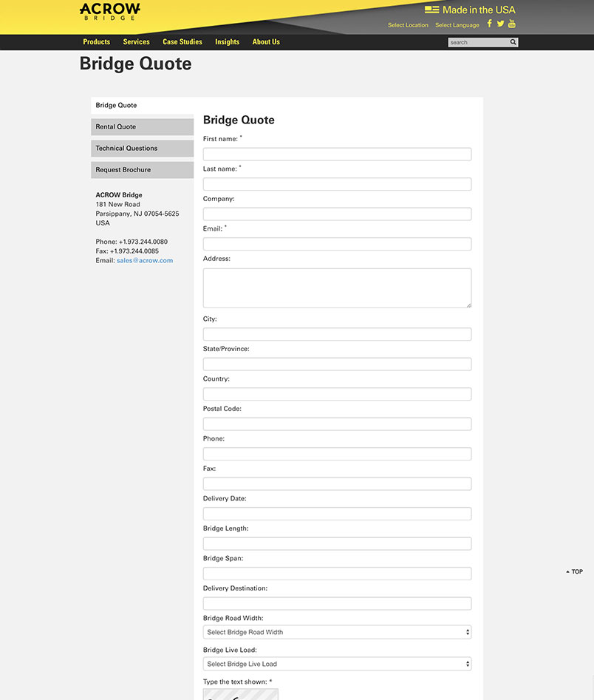The height and width of the screenshot is (700, 594).
Task: Open the Case Studies menu
Action: 182,42
